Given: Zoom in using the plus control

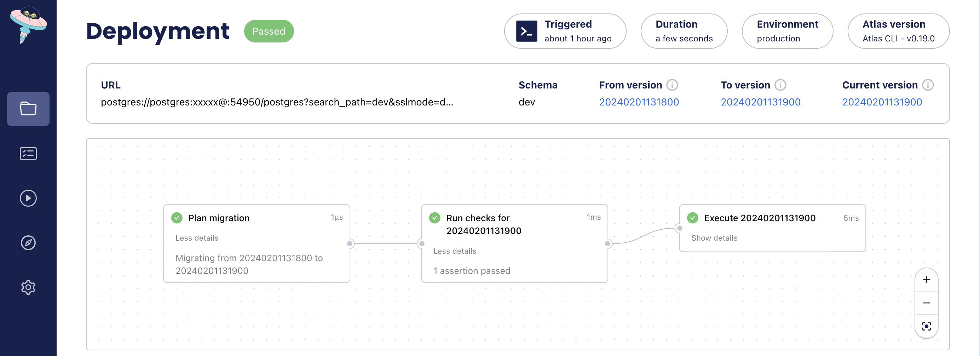Looking at the screenshot, I should coord(927,280).
